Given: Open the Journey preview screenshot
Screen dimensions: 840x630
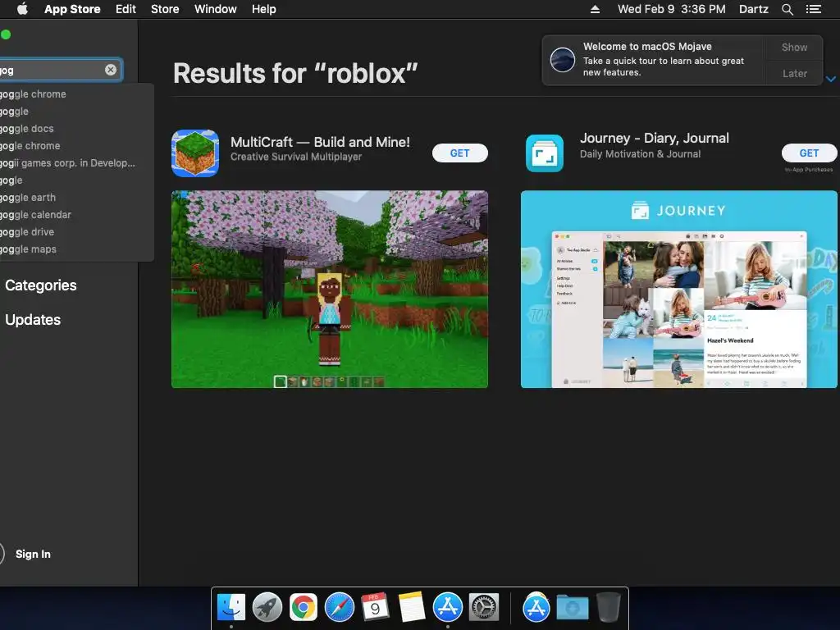Looking at the screenshot, I should pos(678,290).
